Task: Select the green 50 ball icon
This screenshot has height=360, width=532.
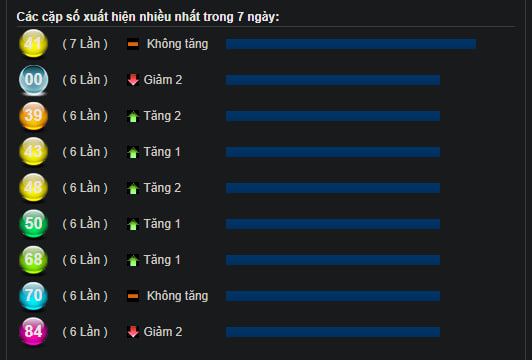Action: (33, 223)
